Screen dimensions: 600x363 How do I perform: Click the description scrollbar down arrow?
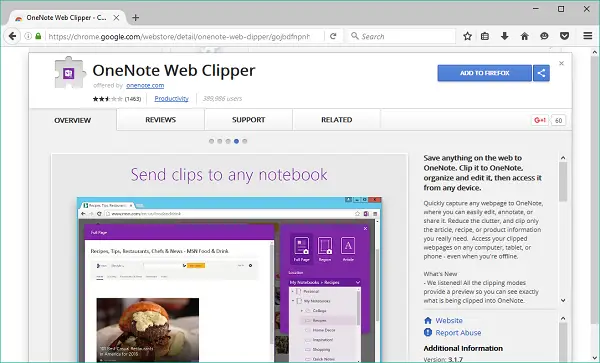click(x=563, y=300)
